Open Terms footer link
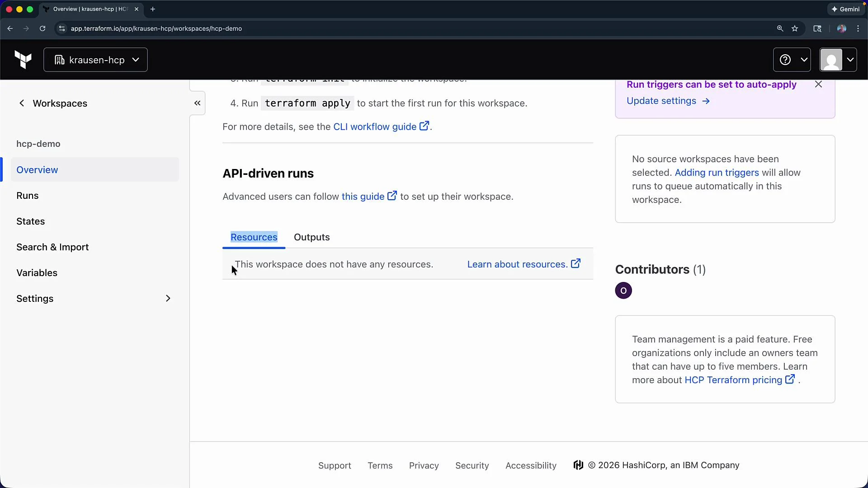 380,465
